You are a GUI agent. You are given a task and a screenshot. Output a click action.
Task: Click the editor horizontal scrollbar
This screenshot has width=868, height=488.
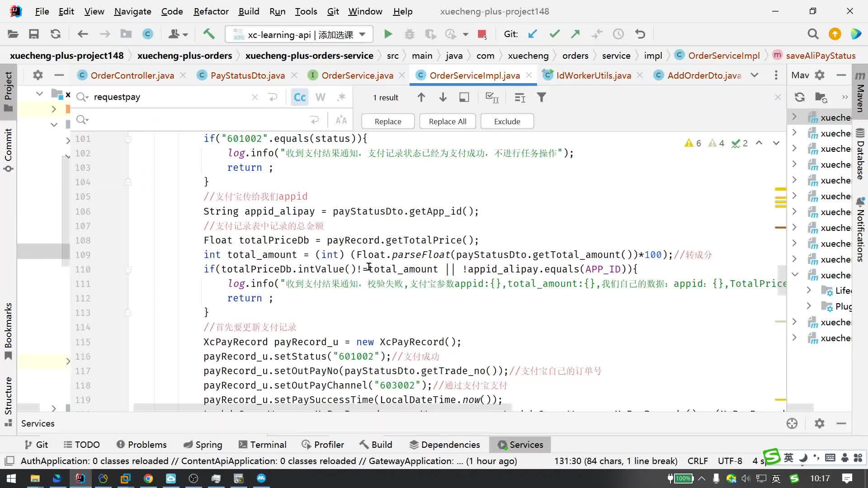pyautogui.click(x=322, y=408)
